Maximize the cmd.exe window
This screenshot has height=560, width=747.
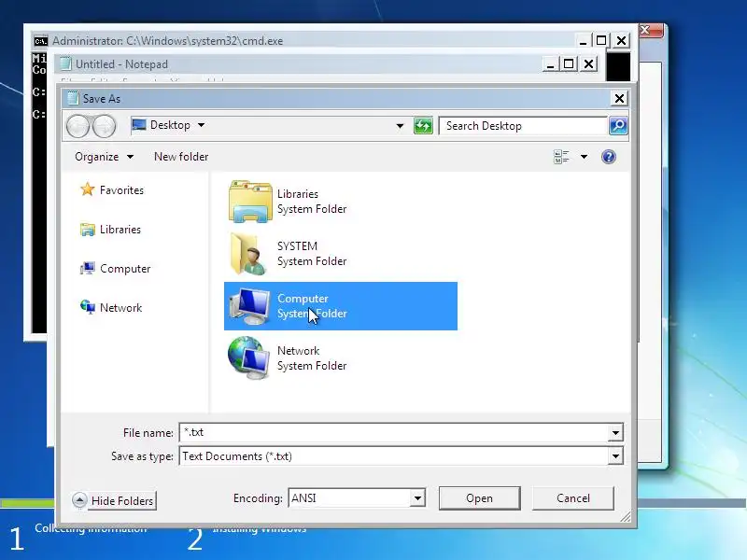pyautogui.click(x=601, y=40)
